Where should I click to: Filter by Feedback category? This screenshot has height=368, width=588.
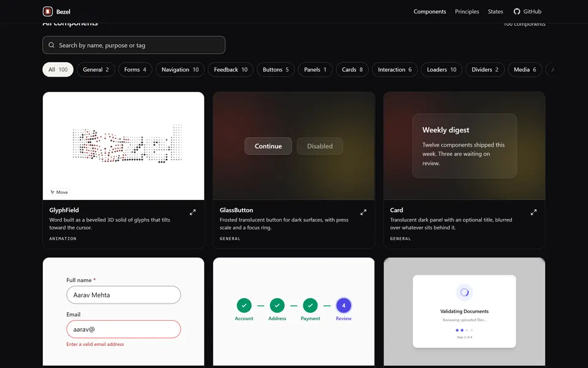click(231, 69)
